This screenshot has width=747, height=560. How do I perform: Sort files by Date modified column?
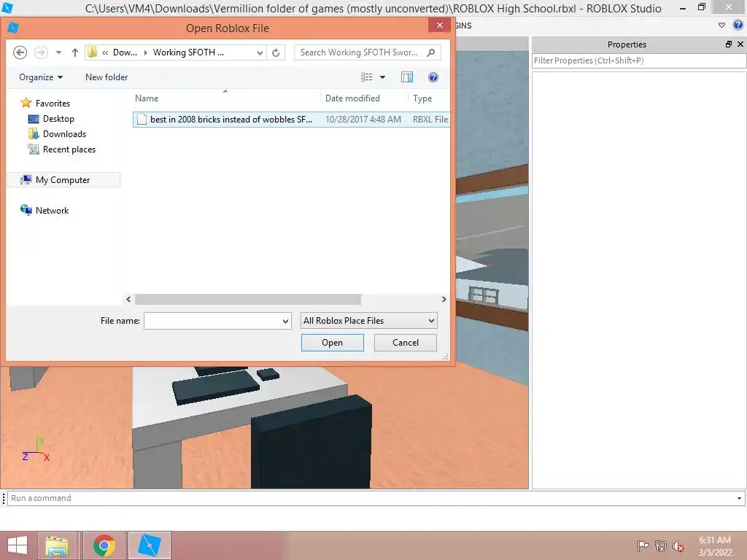click(364, 98)
